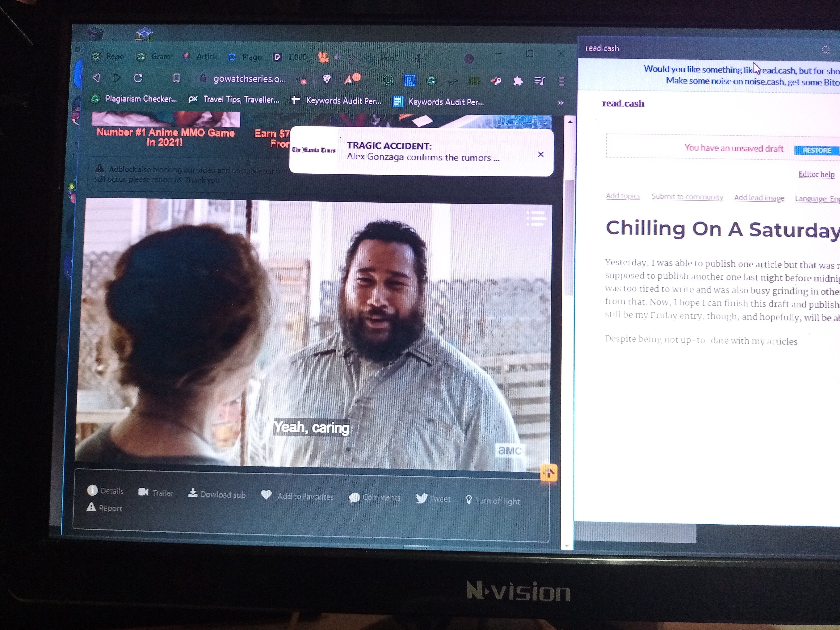Click the Add lead image link

pyautogui.click(x=759, y=198)
